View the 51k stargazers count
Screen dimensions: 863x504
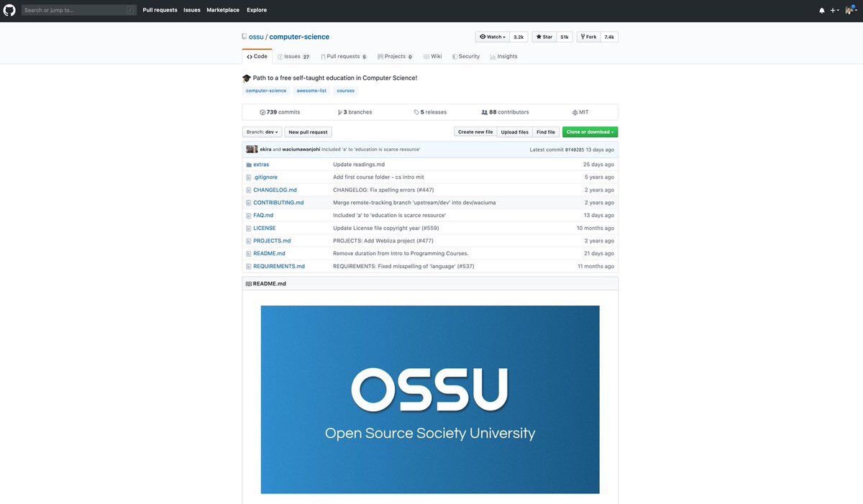(565, 37)
